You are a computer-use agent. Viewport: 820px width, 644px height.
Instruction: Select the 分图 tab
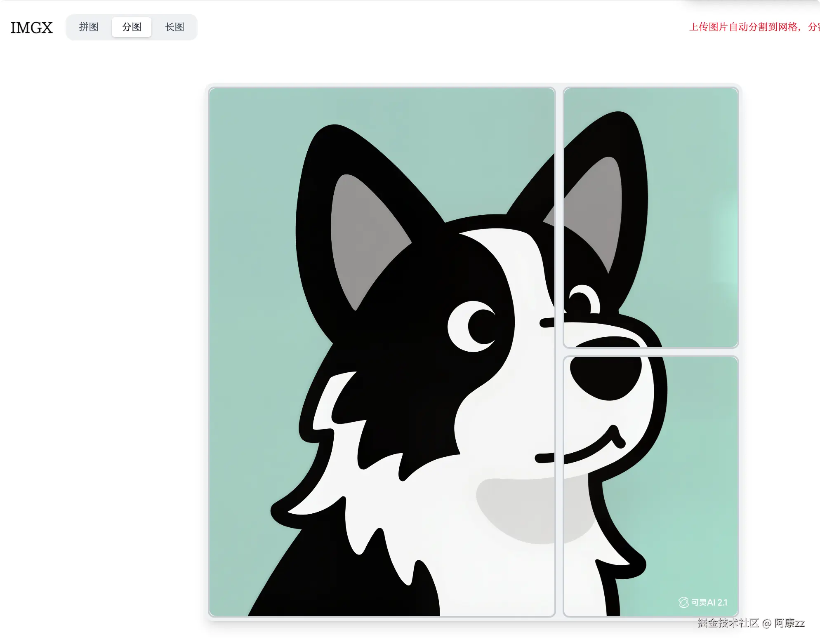(x=132, y=27)
